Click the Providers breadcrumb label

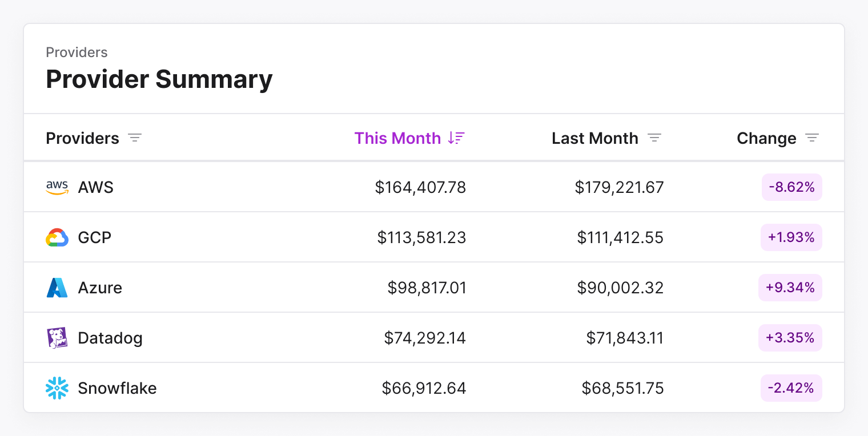77,52
